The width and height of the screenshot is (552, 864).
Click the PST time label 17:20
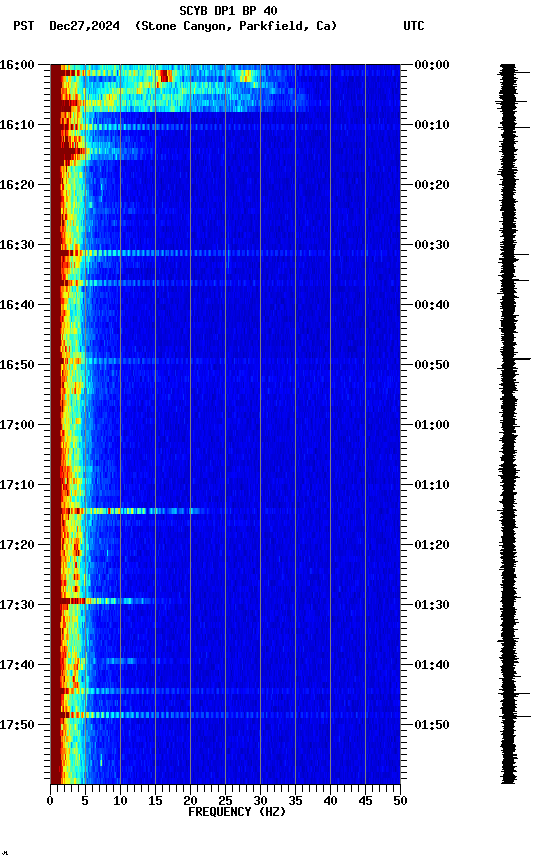(x=17, y=545)
